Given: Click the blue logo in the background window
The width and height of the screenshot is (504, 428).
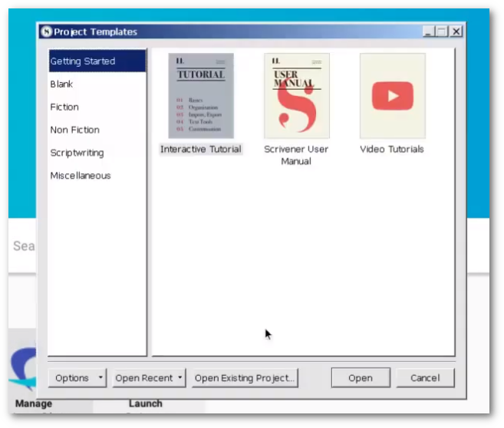Looking at the screenshot, I should pos(23,368).
